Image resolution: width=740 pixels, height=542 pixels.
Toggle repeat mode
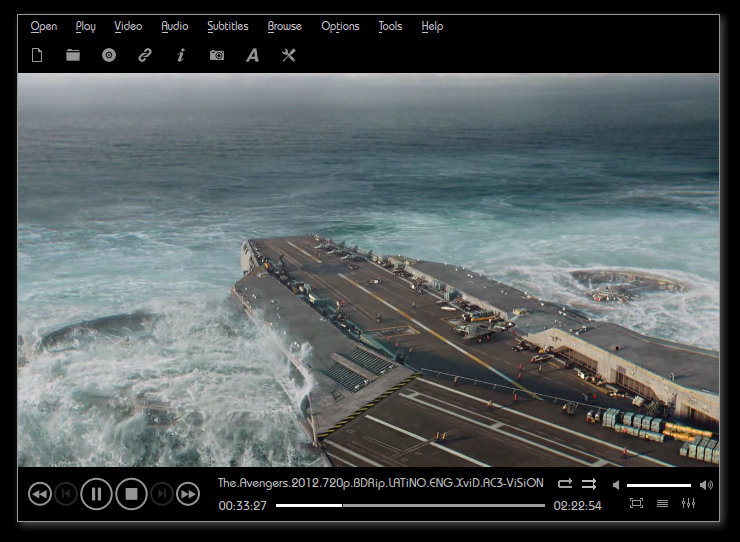click(x=564, y=483)
